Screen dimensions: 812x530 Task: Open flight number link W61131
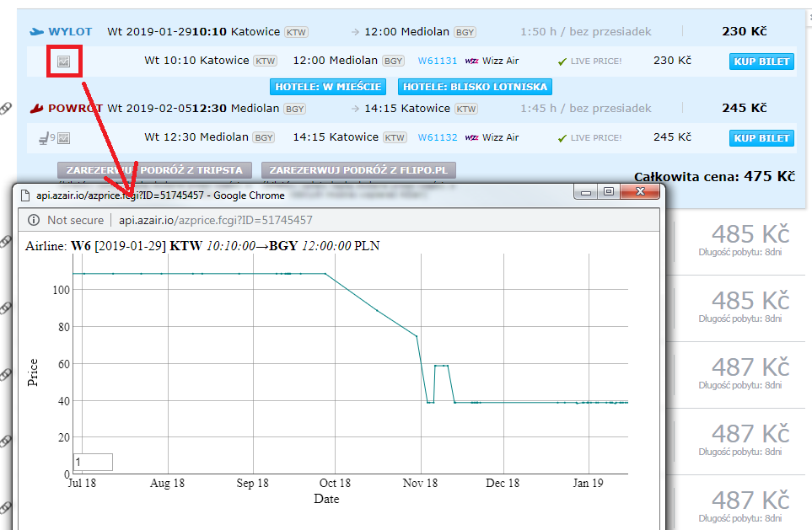(438, 61)
